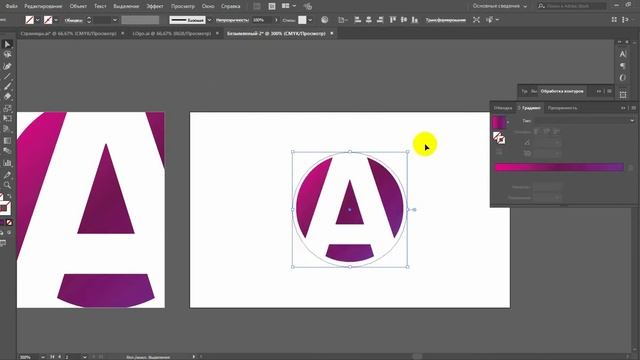
Task: Select the Graph tool
Action: click(7, 163)
